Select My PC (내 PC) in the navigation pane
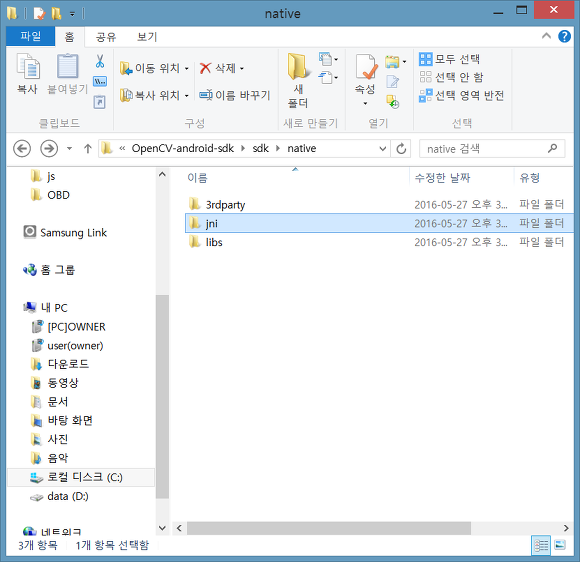This screenshot has height=562, width=580. click(x=45, y=307)
